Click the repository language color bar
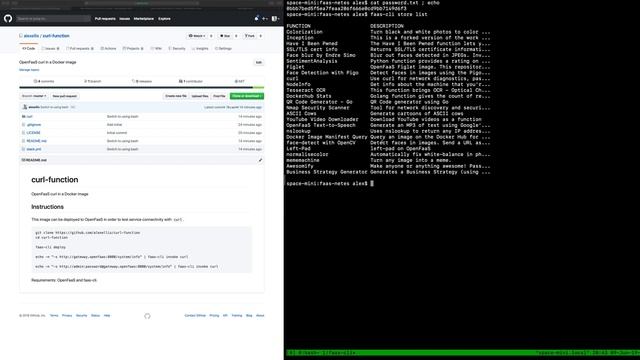The image size is (640, 360). coord(142,87)
